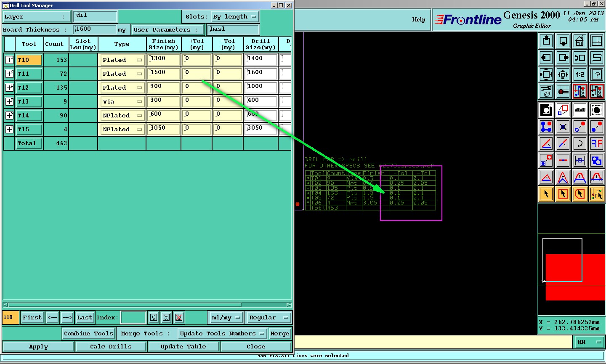The image size is (606, 364).
Task: Click the blue connected nodes icon
Action: [546, 127]
